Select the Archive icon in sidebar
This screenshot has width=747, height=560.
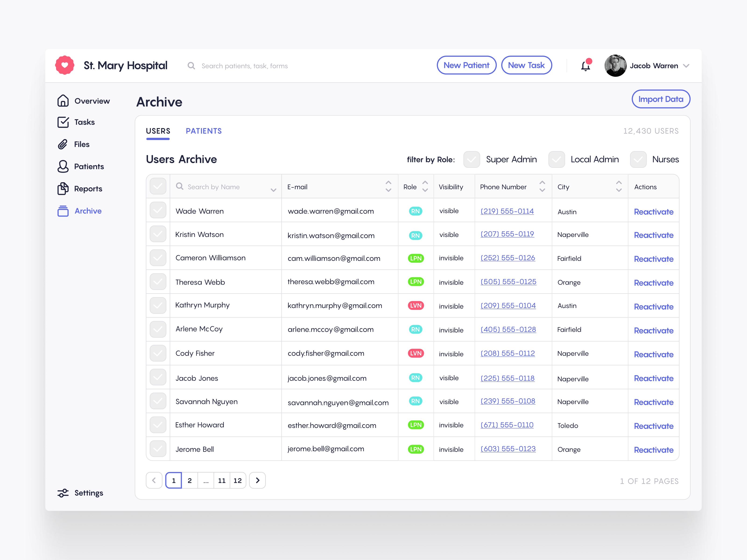click(63, 211)
